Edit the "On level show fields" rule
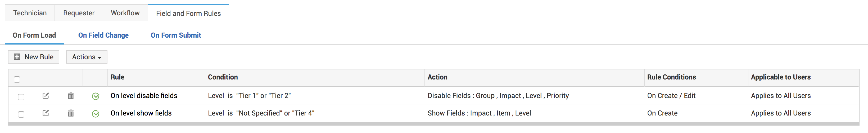Viewport: 868px width, 133px height. [46, 113]
